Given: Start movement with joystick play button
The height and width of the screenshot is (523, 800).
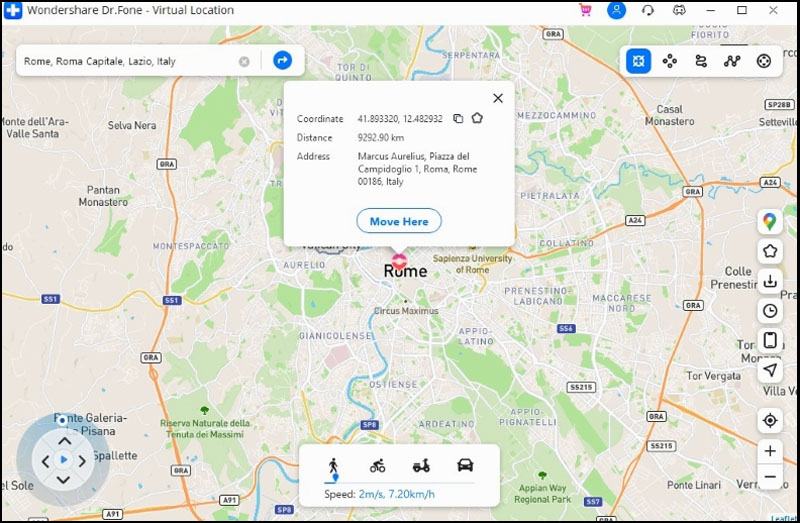Looking at the screenshot, I should point(64,460).
